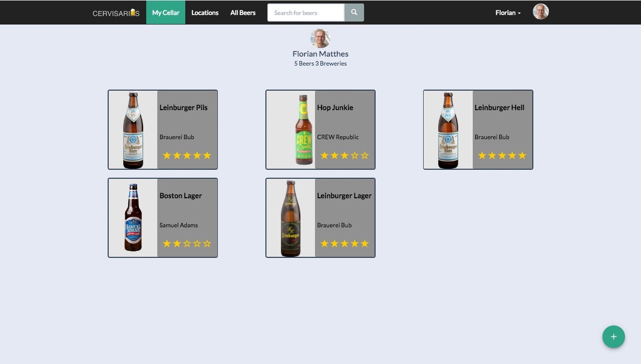Click the Boston Lager title

coord(180,196)
